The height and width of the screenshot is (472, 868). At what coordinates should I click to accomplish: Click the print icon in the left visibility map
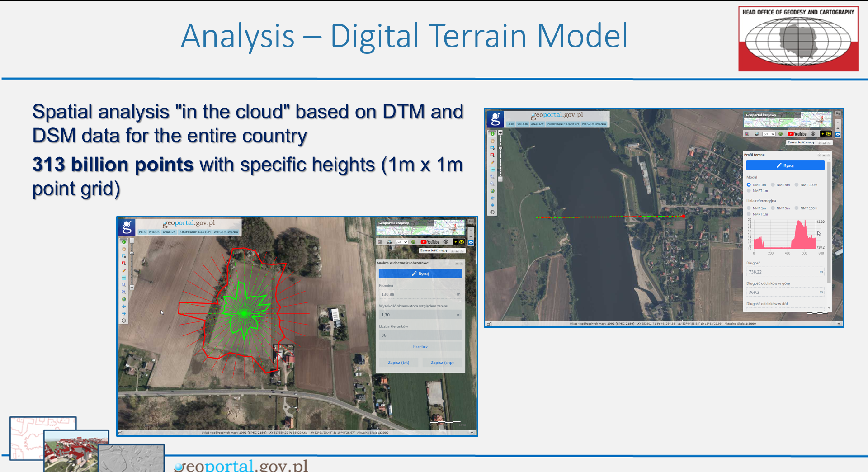coord(389,242)
